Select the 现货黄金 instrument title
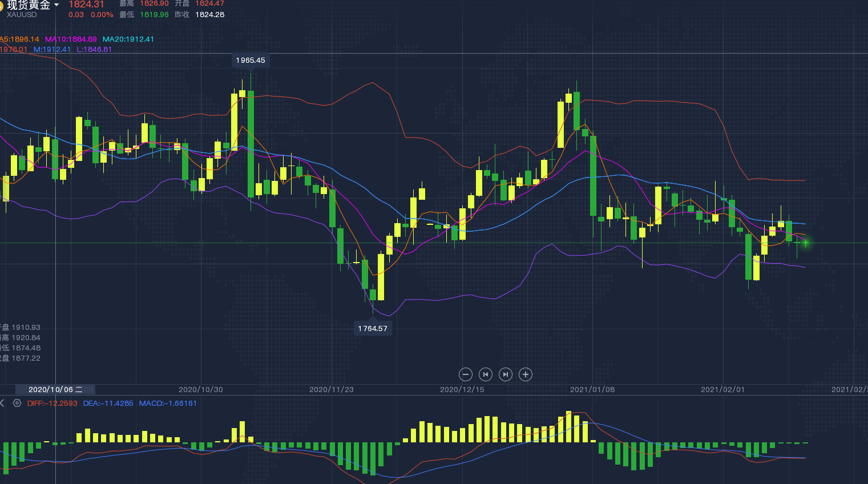Screen dimensions: 868x484 coord(29,5)
